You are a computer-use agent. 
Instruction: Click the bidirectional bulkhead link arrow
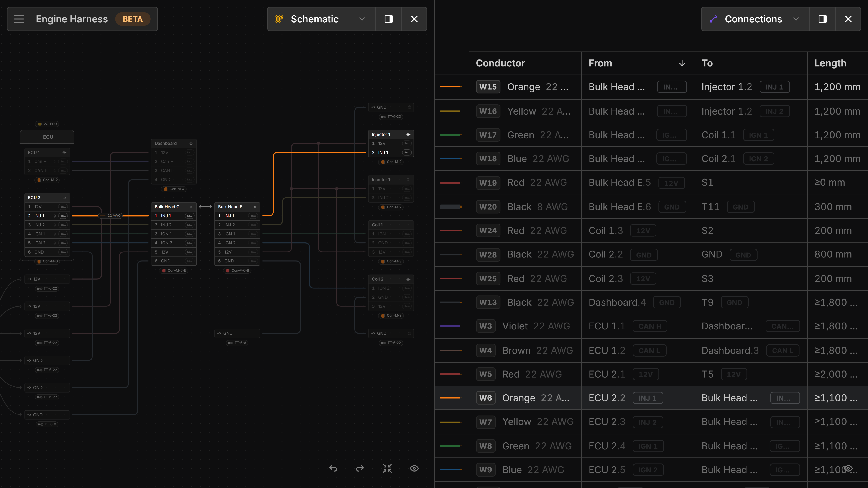[x=205, y=207]
